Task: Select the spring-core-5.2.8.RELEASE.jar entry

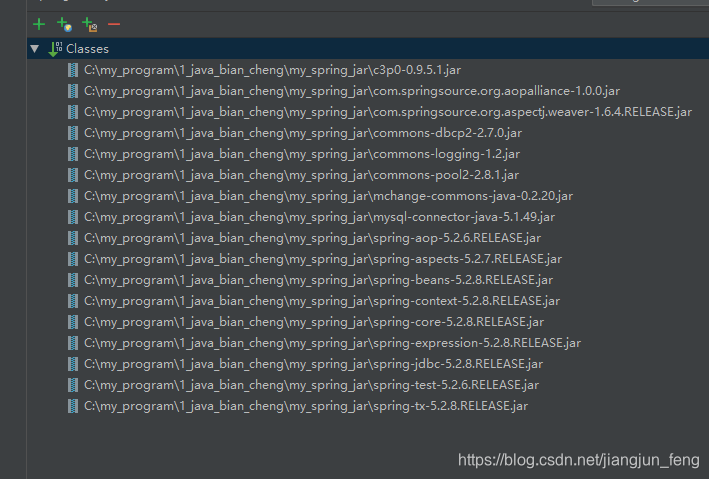Action: tap(314, 322)
